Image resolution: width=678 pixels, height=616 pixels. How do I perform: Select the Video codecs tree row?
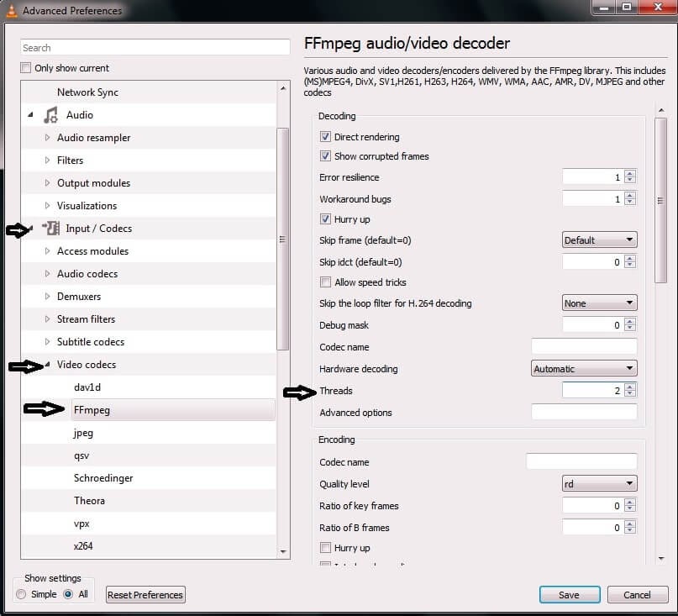(x=149, y=364)
